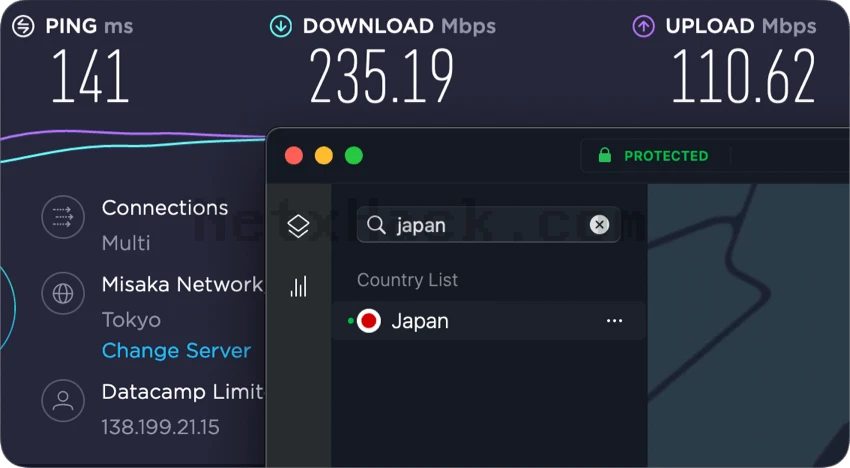
Task: Click the VPN map area
Action: (x=749, y=325)
